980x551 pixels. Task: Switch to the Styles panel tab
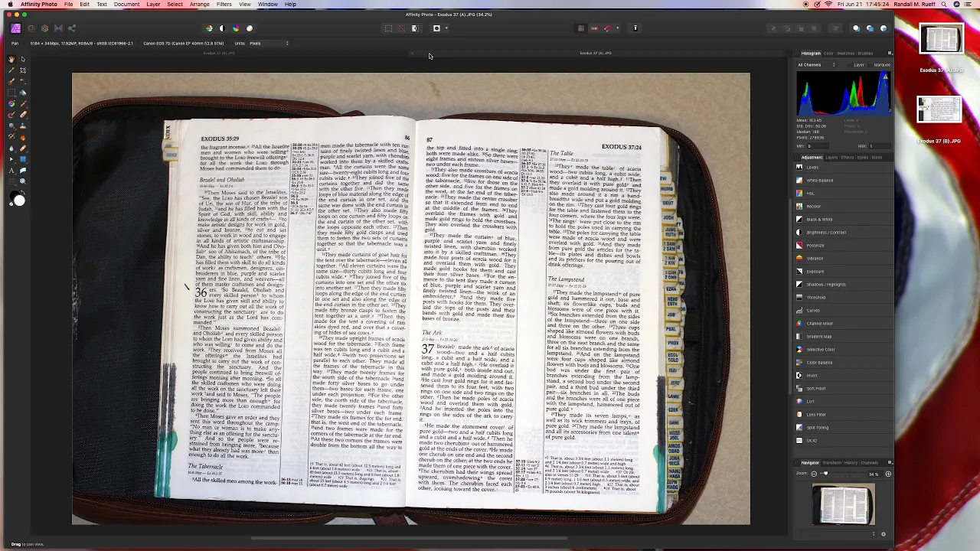(863, 158)
